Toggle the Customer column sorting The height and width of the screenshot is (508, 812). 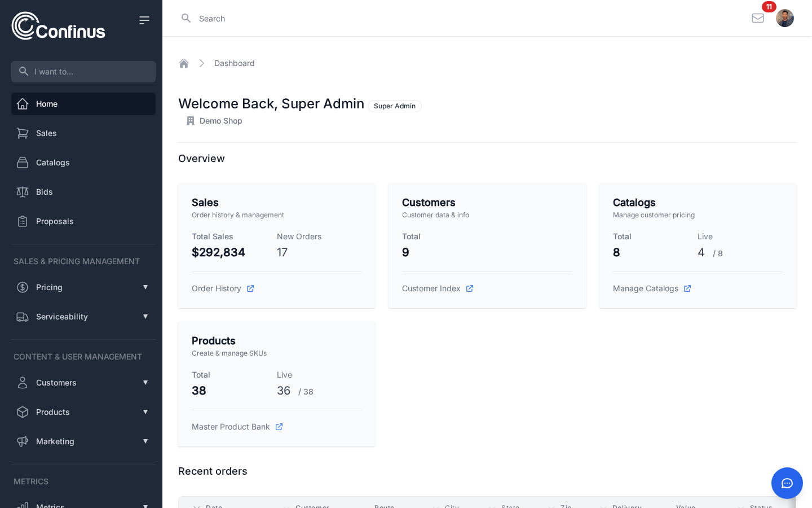point(286,506)
